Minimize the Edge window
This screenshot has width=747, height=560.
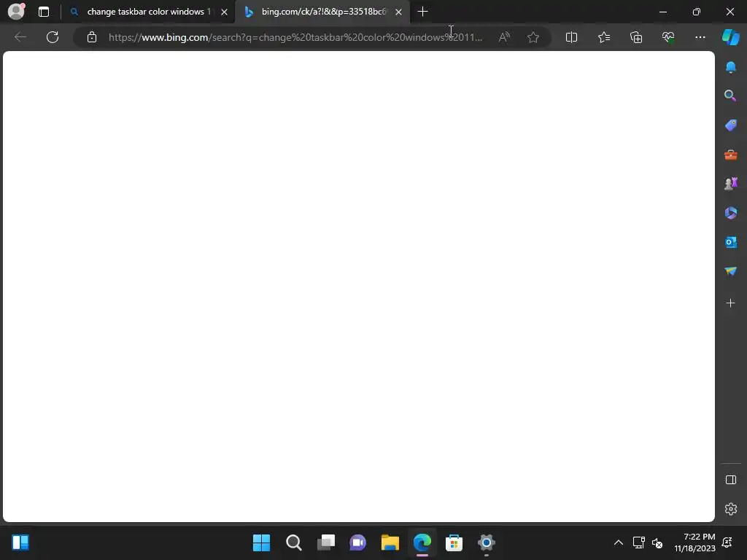[x=663, y=12]
